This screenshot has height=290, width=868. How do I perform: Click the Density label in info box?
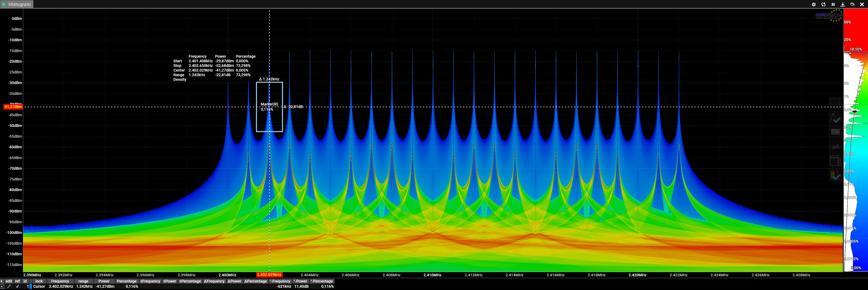[180, 79]
